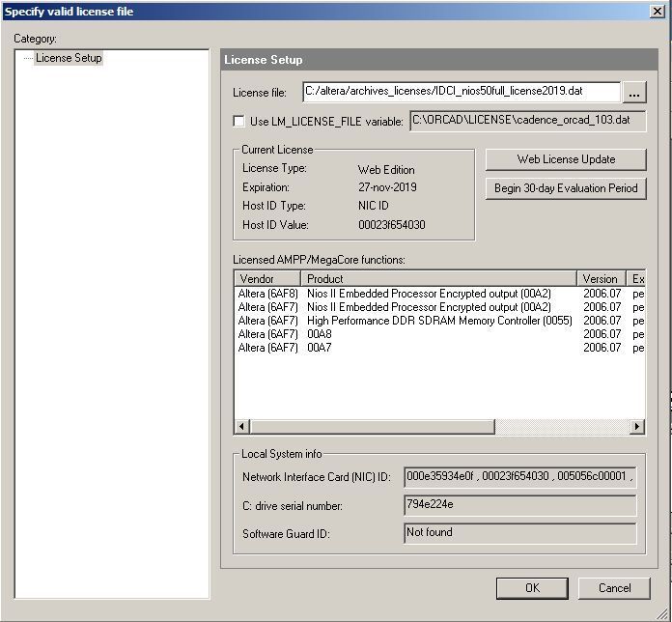The width and height of the screenshot is (672, 622).
Task: Click the LM_LICENSE_FILE variable path field
Action: pos(527,121)
